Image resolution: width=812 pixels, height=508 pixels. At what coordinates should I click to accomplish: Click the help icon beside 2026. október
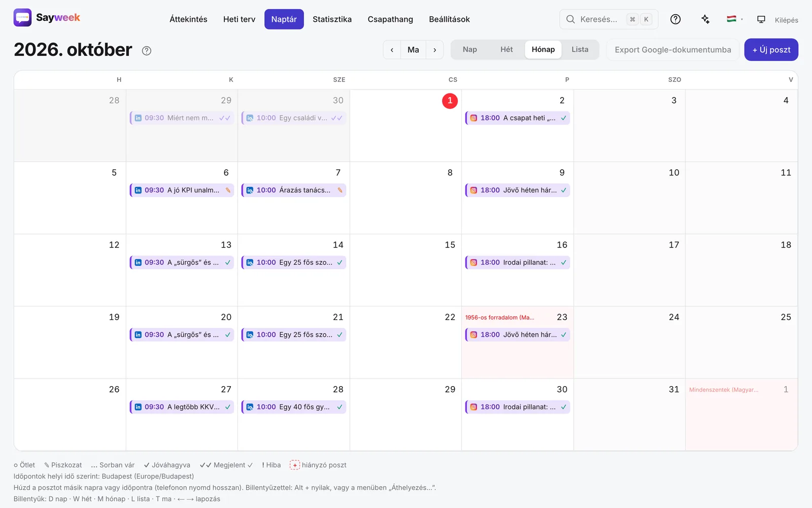point(147,51)
